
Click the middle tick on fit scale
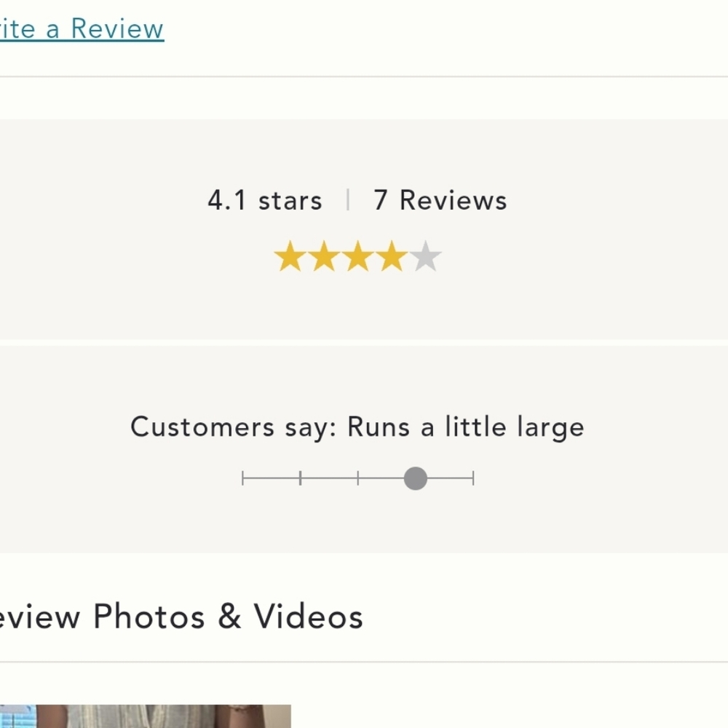(358, 478)
